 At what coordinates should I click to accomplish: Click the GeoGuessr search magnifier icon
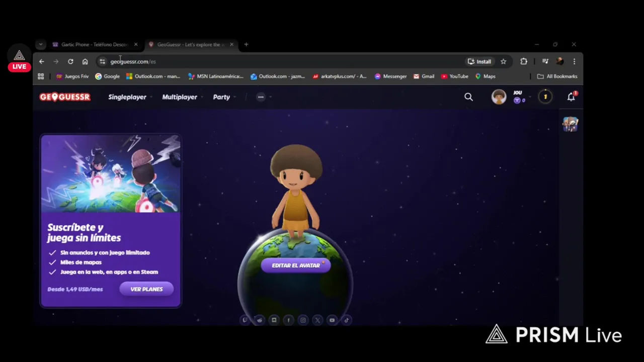pyautogui.click(x=468, y=97)
